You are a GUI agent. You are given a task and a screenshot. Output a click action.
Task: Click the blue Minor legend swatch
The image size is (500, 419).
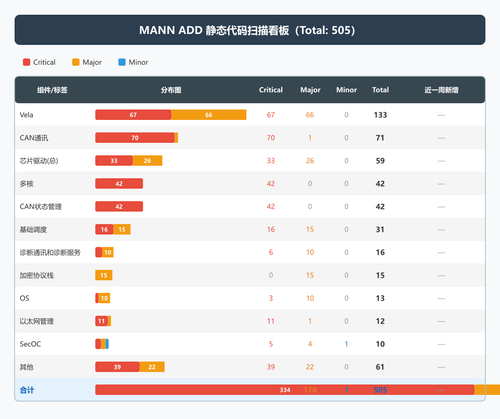click(122, 62)
